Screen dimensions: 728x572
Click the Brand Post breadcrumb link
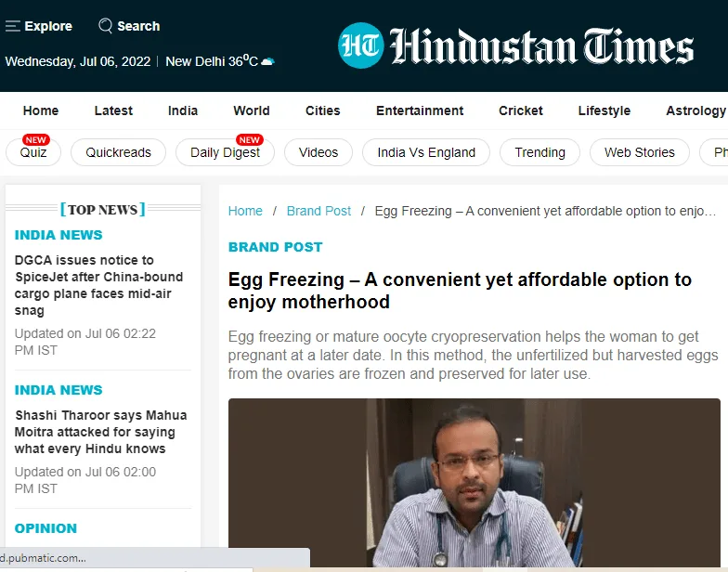[x=318, y=211]
